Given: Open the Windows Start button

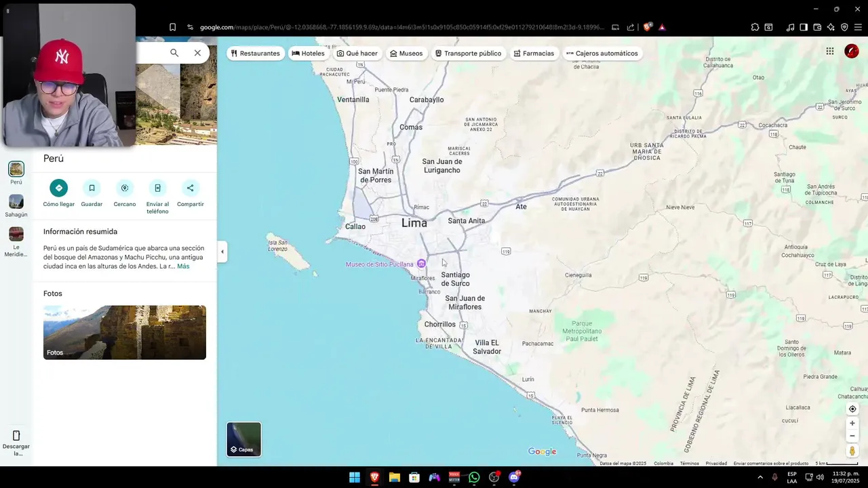Looking at the screenshot, I should (x=355, y=477).
